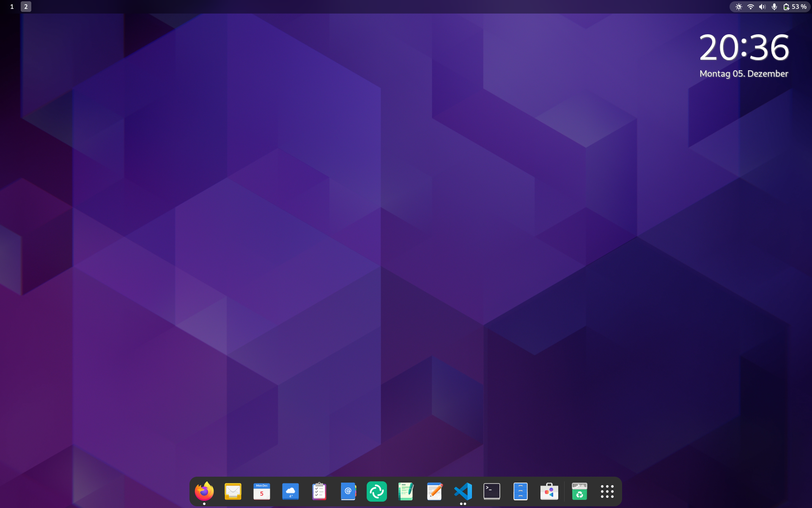
Task: Show all applications grid
Action: pos(607,491)
